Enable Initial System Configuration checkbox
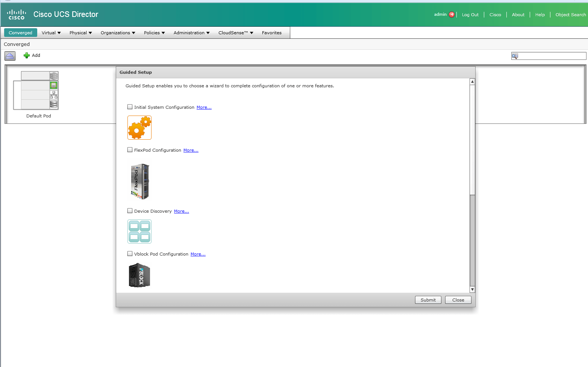Viewport: 588px width, 367px height. (130, 107)
